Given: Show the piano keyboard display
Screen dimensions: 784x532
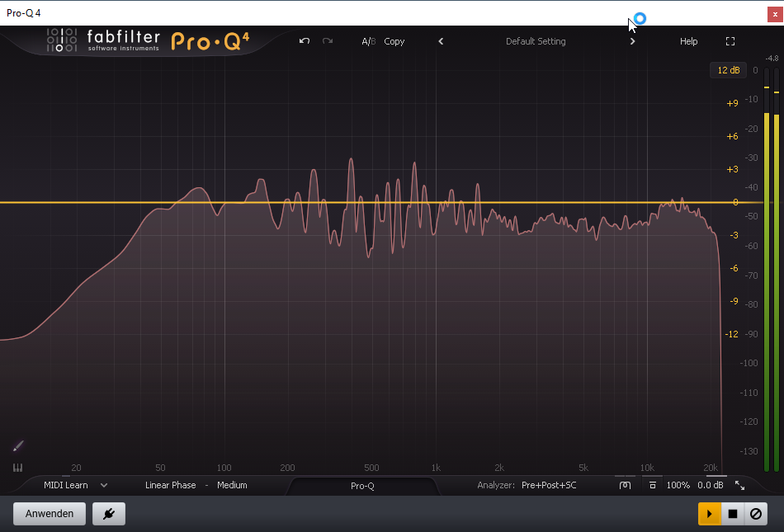Looking at the screenshot, I should pyautogui.click(x=18, y=468).
